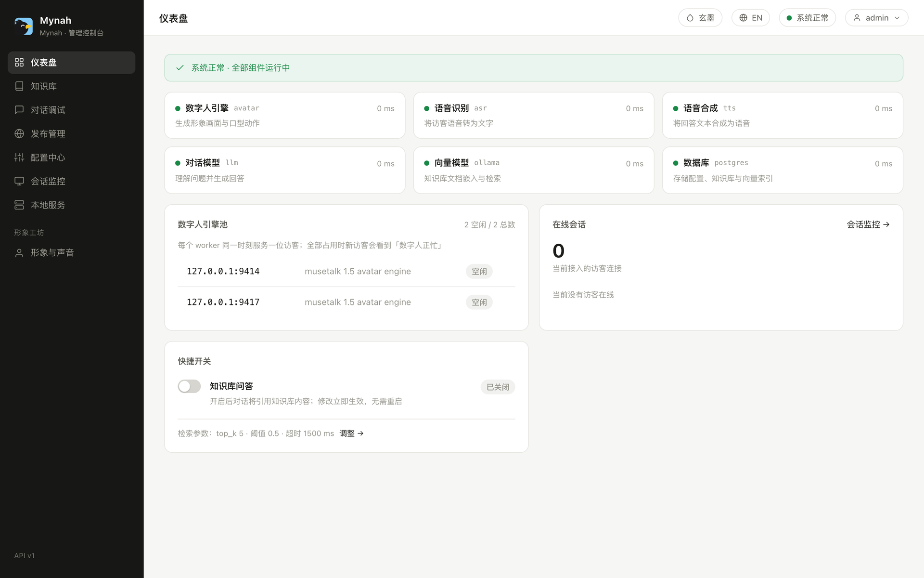Viewport: 924px width, 578px height.
Task: Click the 数据库 postgres card
Action: tap(783, 171)
